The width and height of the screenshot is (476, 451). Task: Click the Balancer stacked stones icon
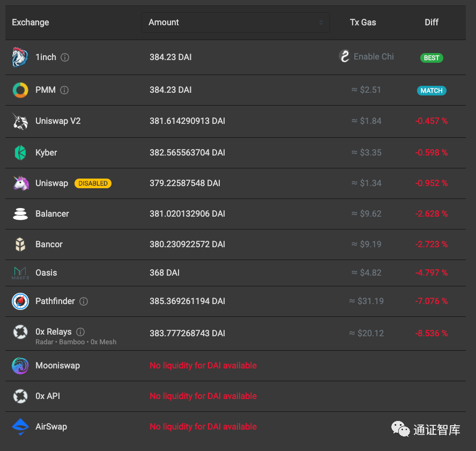click(20, 214)
